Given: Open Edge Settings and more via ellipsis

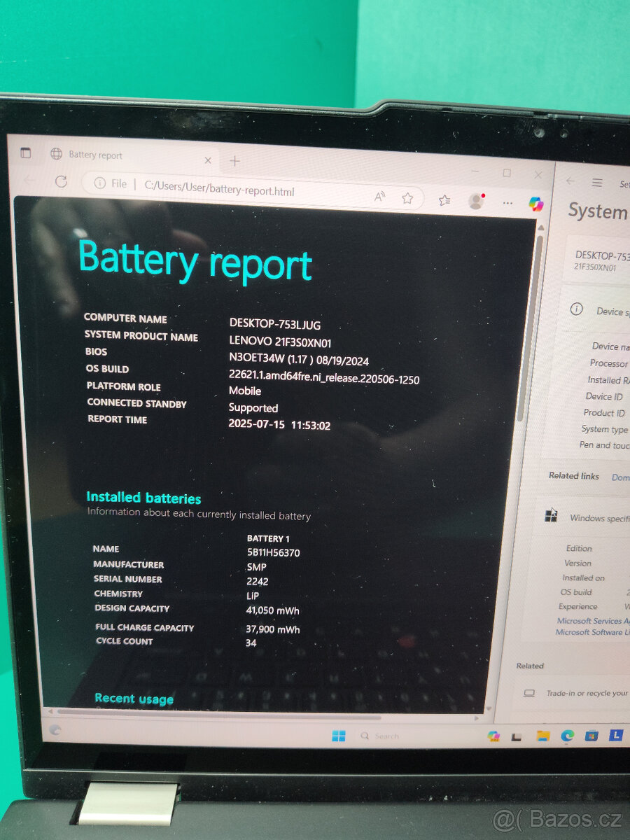Looking at the screenshot, I should (507, 202).
